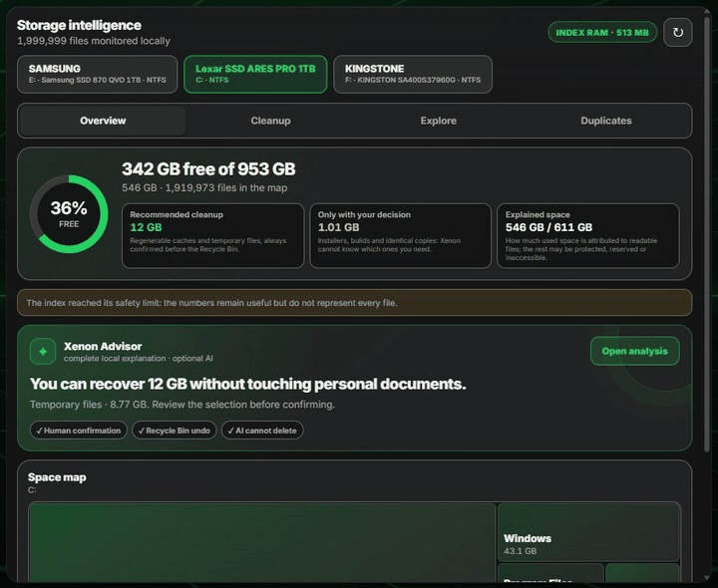Click the index safety limit warning banner
718x588 pixels.
click(x=354, y=302)
